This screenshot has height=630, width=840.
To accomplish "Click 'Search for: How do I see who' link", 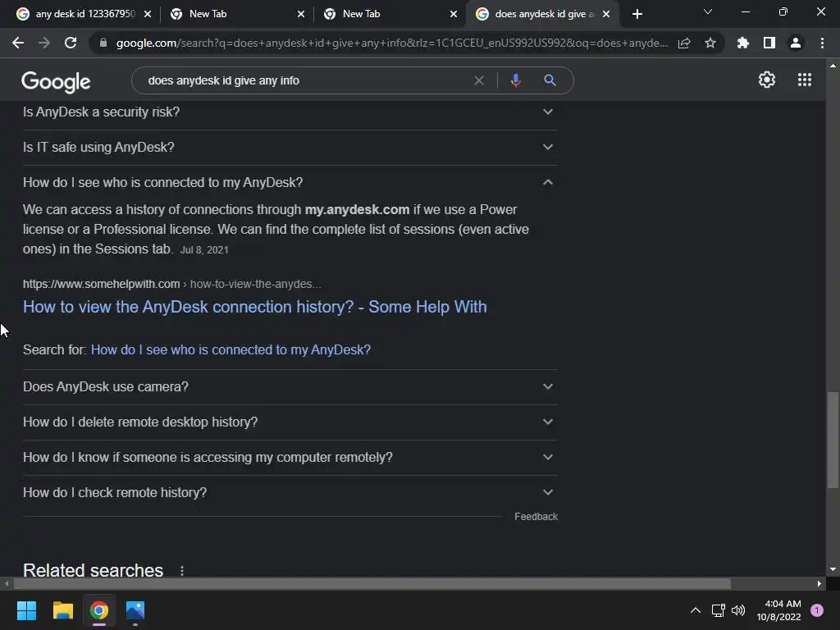I will tap(231, 349).
